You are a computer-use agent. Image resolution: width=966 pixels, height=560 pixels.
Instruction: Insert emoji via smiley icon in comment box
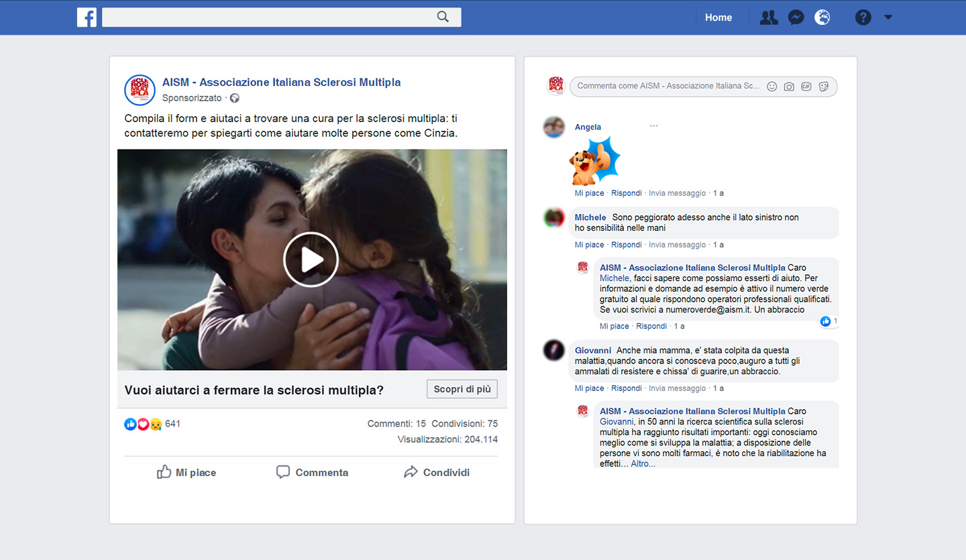(x=772, y=87)
